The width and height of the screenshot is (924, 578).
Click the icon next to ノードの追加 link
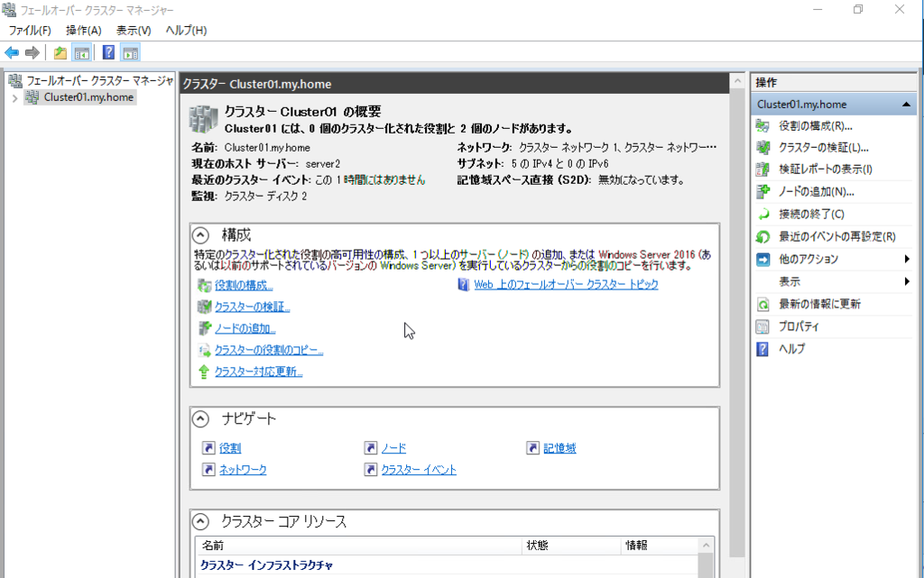(204, 328)
